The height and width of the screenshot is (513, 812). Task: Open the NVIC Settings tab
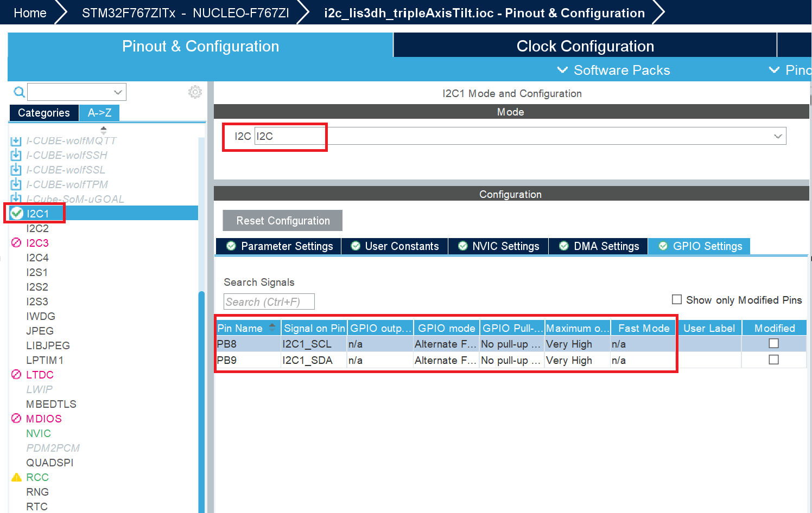[498, 246]
